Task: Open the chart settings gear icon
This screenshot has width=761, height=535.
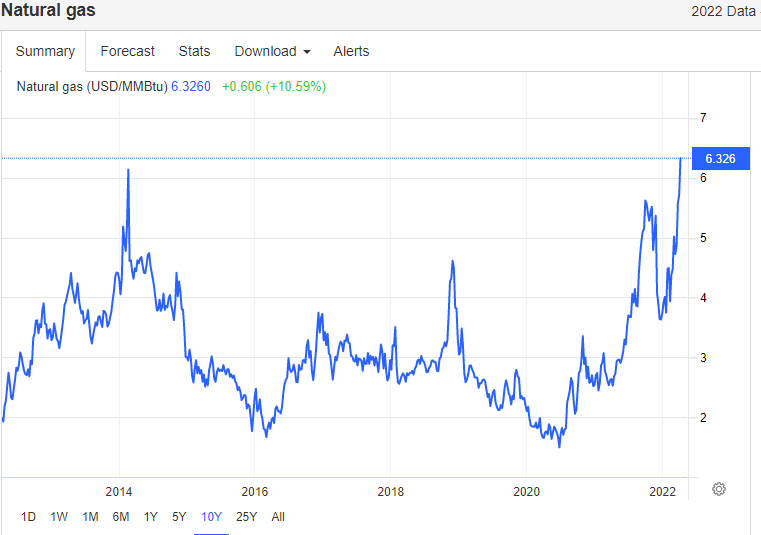Action: (x=719, y=489)
